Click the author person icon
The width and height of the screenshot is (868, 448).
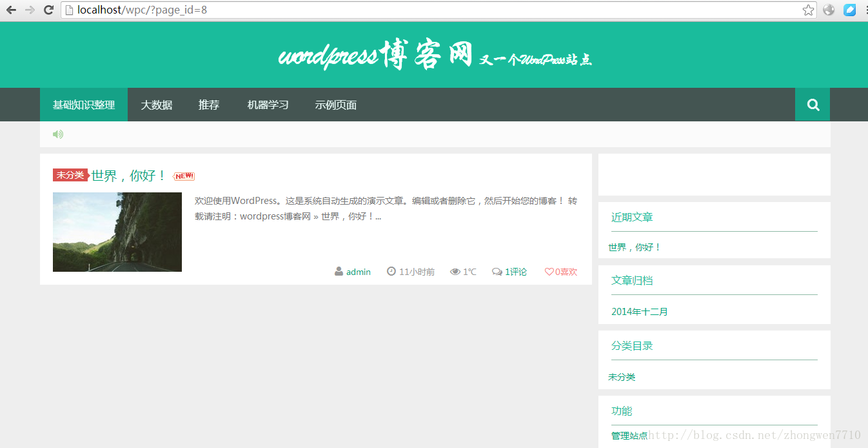pos(339,272)
